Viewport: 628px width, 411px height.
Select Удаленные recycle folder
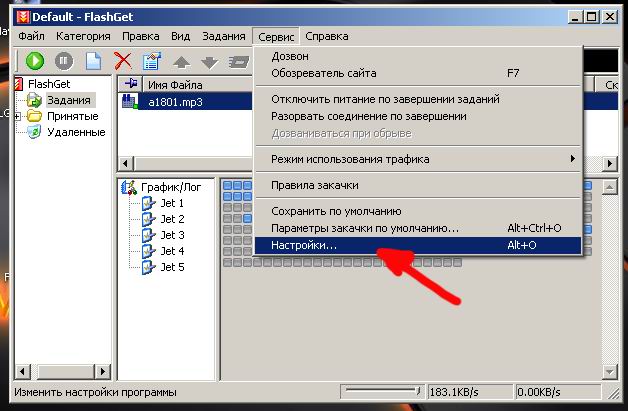pos(76,132)
